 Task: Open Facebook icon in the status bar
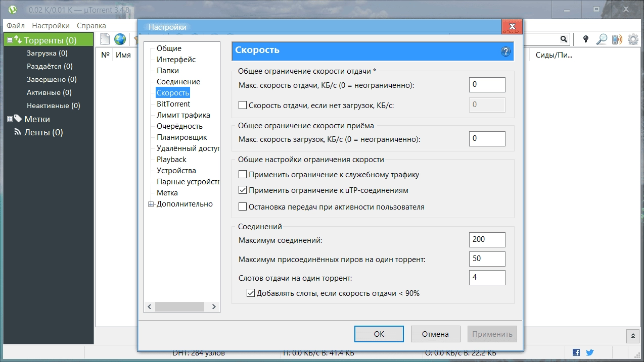pyautogui.click(x=576, y=352)
